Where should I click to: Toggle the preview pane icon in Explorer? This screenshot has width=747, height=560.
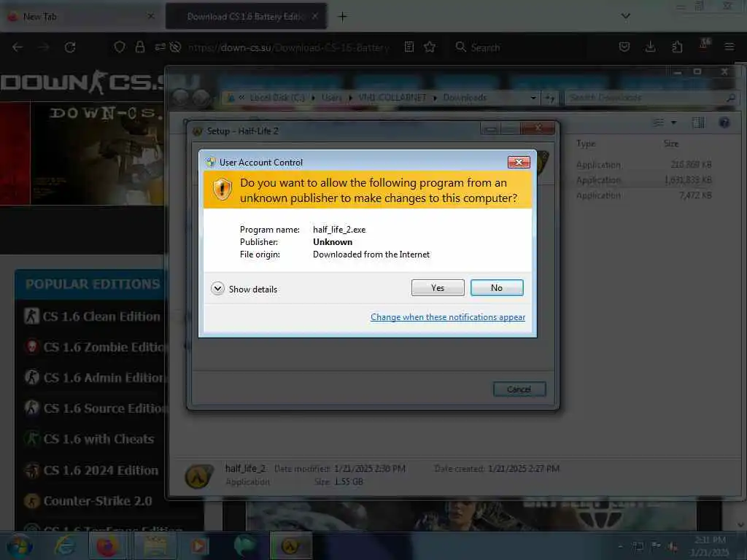[698, 122]
